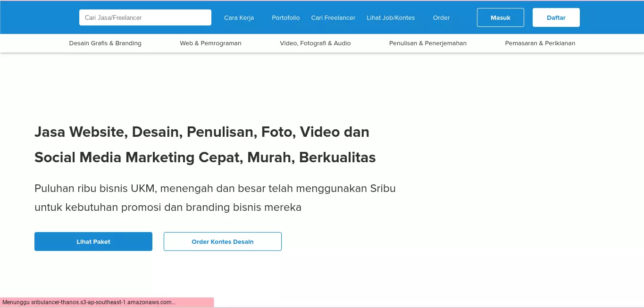Open Desain Grafis & Branding category
The width and height of the screenshot is (644, 308).
[105, 43]
